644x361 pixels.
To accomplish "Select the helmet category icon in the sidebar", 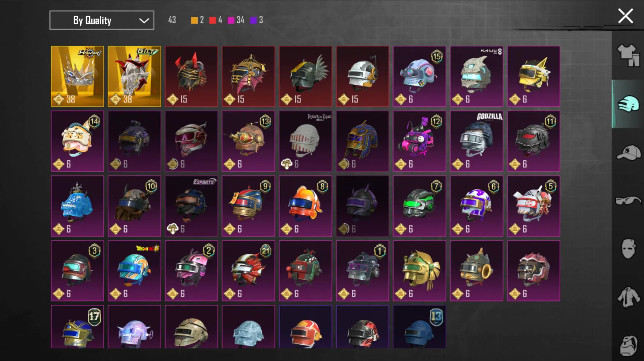I will (628, 104).
